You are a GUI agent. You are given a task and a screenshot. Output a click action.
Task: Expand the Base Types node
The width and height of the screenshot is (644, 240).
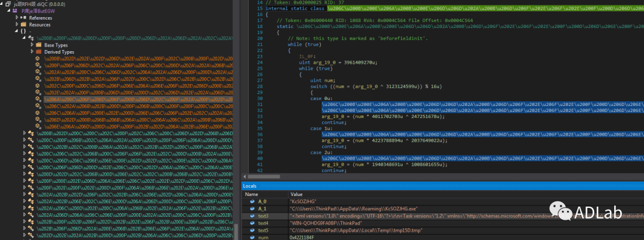pyautogui.click(x=32, y=45)
